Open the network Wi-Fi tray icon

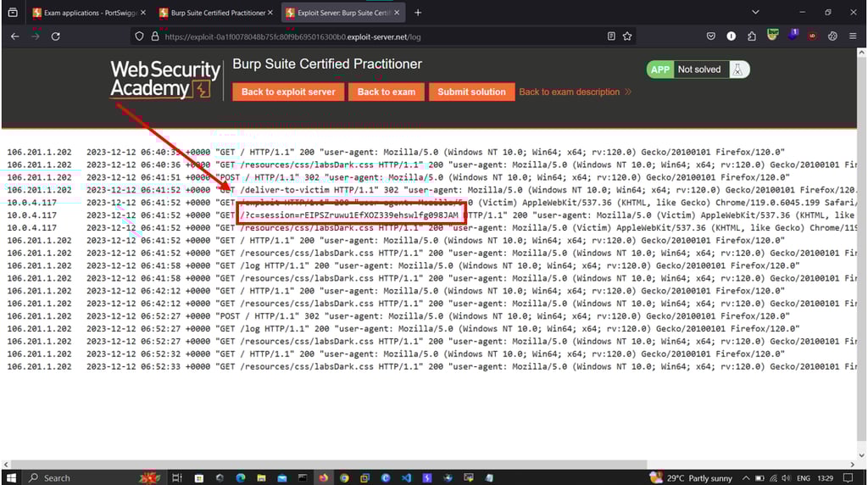click(x=773, y=478)
